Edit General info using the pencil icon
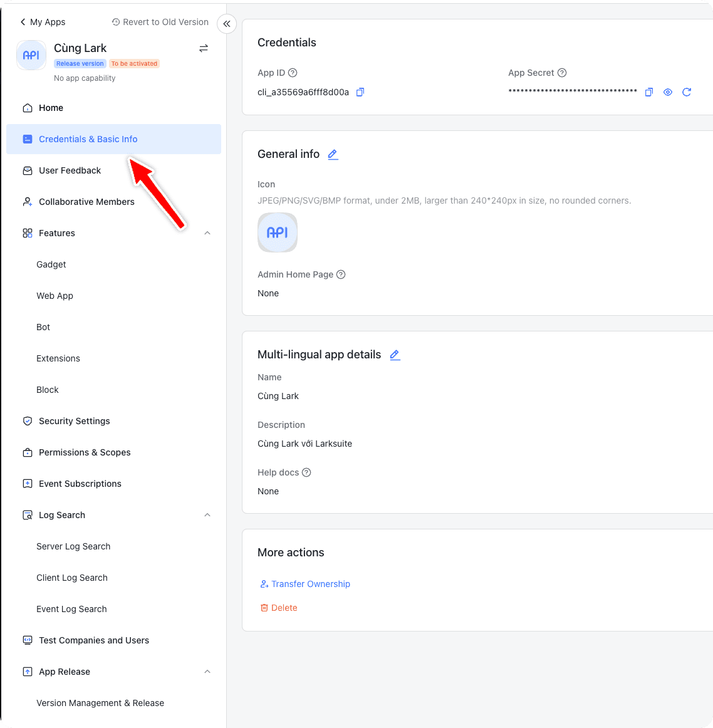Screen dimensions: 713x728 [333, 154]
